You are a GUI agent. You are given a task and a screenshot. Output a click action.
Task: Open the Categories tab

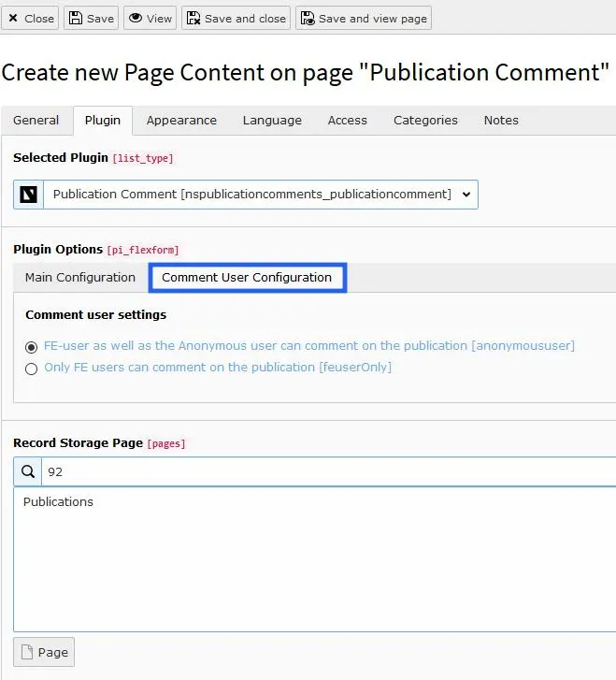[425, 120]
